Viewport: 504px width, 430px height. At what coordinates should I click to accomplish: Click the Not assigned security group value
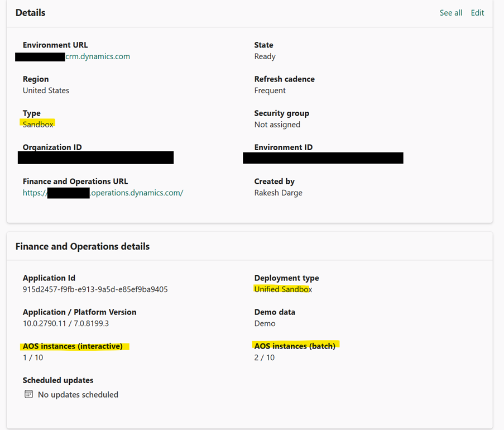277,125
